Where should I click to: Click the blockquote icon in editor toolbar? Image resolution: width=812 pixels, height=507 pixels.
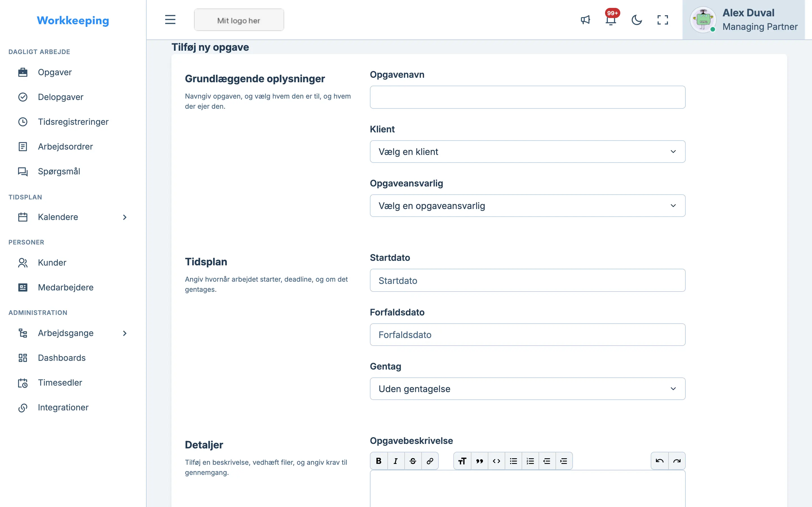point(480,461)
